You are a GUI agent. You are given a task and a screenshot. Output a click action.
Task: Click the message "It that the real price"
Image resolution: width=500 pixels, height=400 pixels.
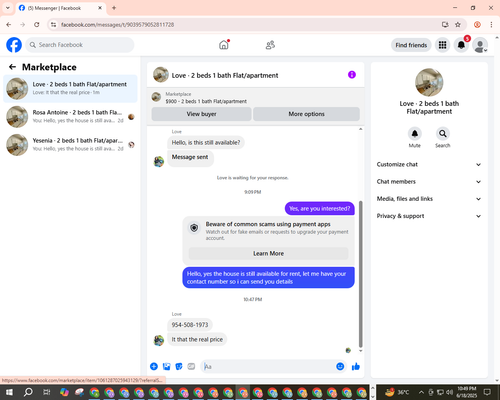[197, 339]
